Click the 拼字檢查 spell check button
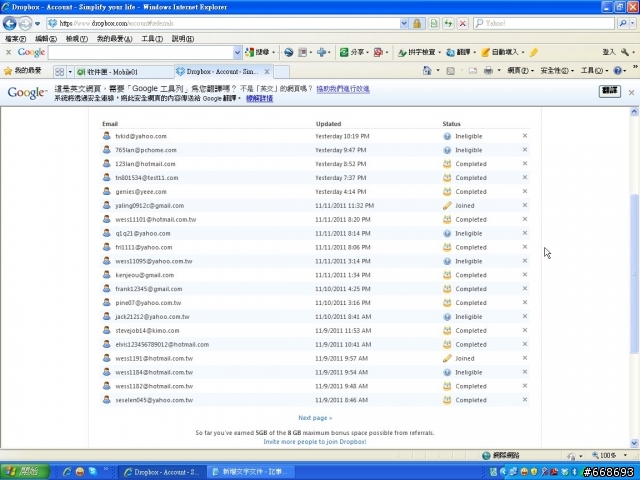 (418, 52)
